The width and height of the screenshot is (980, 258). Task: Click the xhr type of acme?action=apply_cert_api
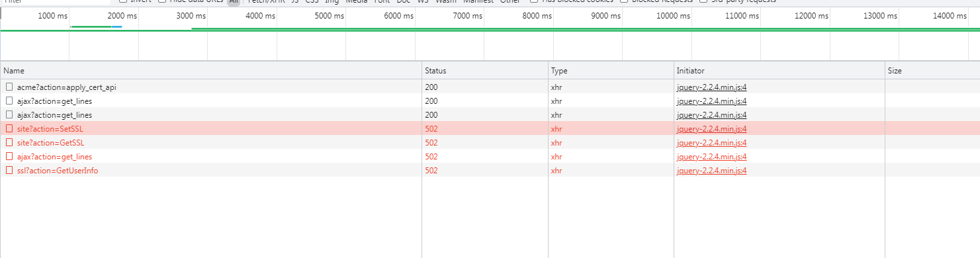(x=557, y=87)
